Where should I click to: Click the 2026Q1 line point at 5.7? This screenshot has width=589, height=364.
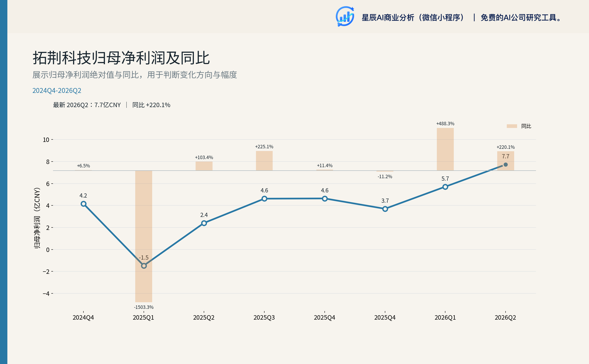(445, 187)
